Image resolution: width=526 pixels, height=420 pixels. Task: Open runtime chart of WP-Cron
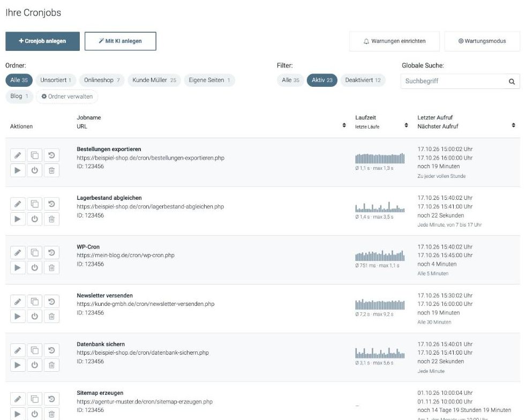(380, 256)
